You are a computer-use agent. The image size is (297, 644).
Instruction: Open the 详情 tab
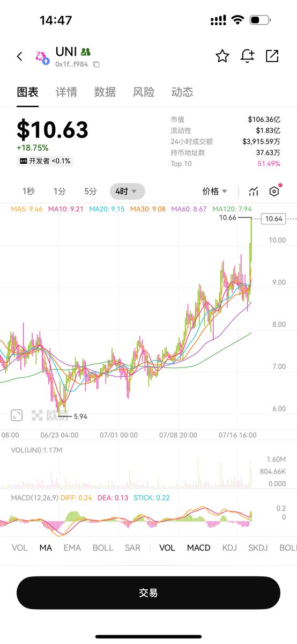pyautogui.click(x=66, y=92)
